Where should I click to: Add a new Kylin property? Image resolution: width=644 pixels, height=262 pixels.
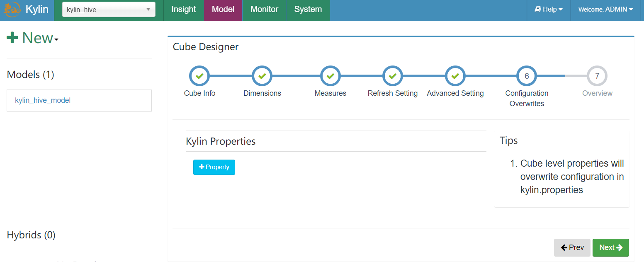214,167
